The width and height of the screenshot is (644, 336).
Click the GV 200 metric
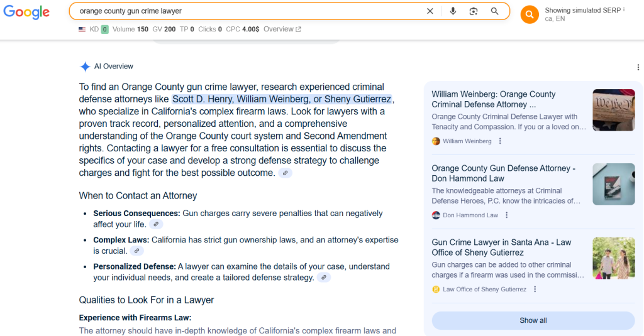[164, 29]
